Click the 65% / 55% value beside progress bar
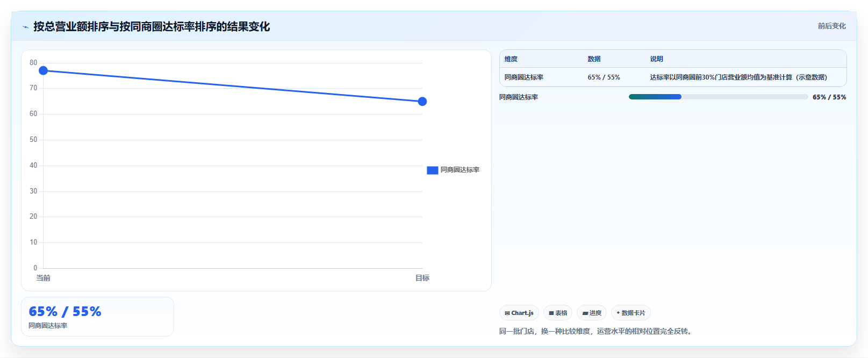 (829, 97)
